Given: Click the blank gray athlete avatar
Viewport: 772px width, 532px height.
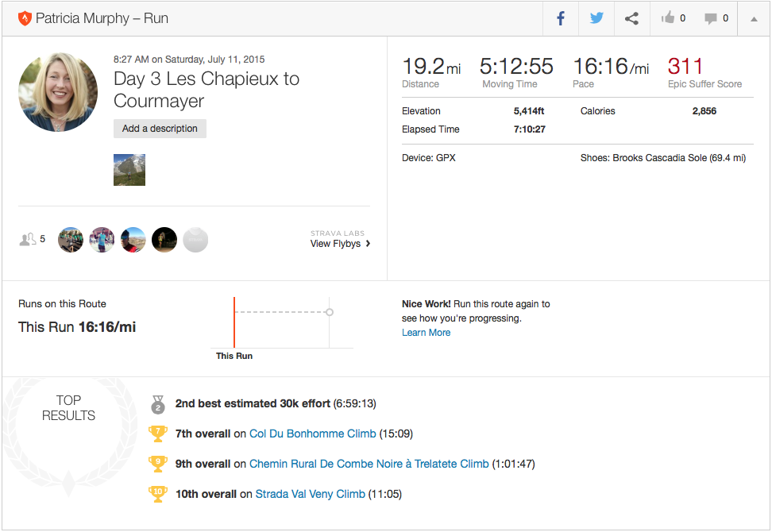Looking at the screenshot, I should click(x=195, y=239).
